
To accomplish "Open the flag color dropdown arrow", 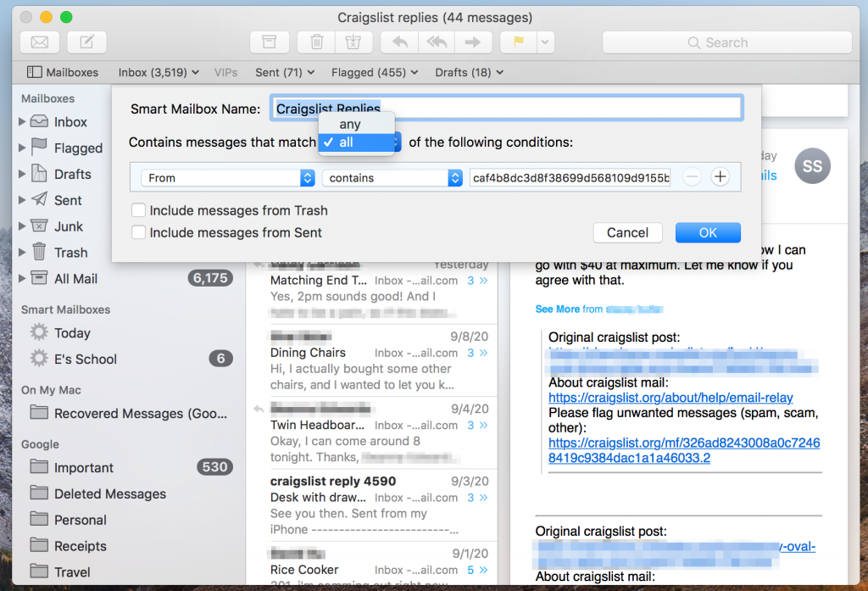I will (545, 42).
